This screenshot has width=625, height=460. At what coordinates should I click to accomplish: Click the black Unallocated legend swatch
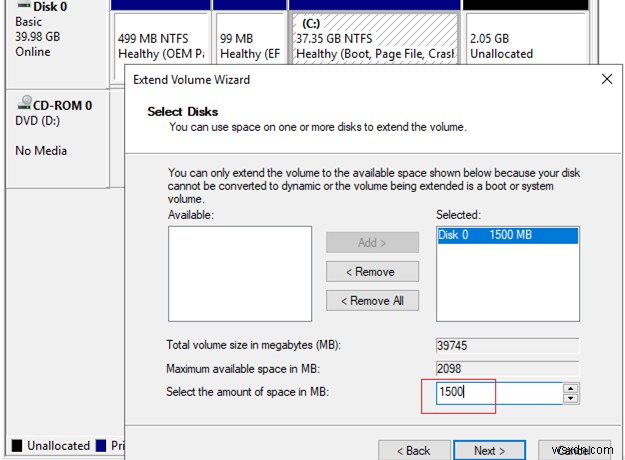pos(17,445)
